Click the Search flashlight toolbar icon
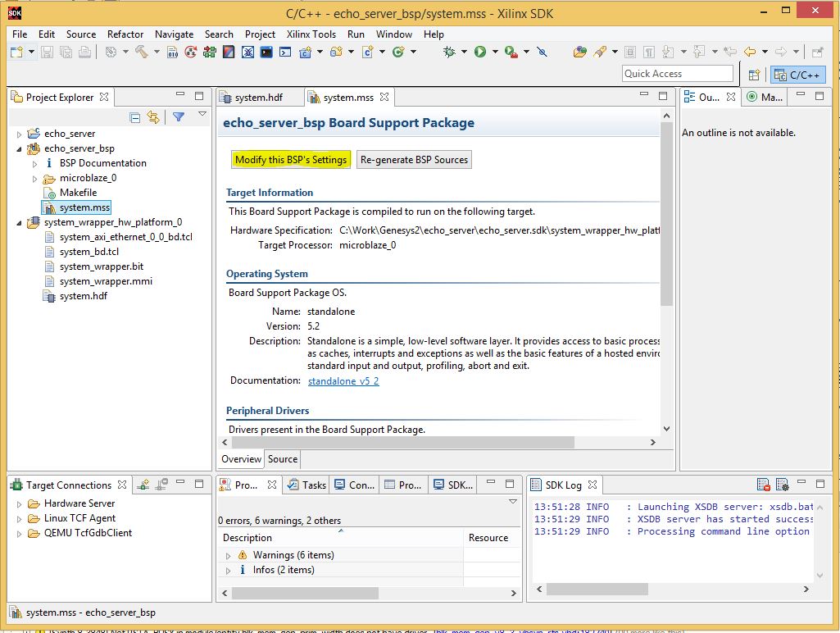The width and height of the screenshot is (840, 633). [x=600, y=52]
